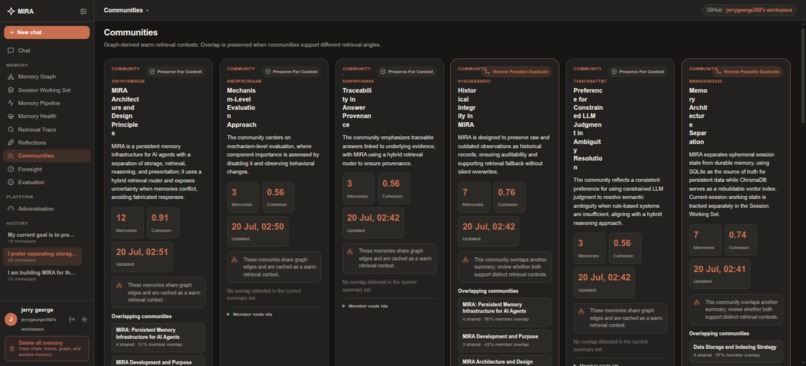Click graph icon in Traceability card note
Viewport: 806px width, 366px height.
350,251
